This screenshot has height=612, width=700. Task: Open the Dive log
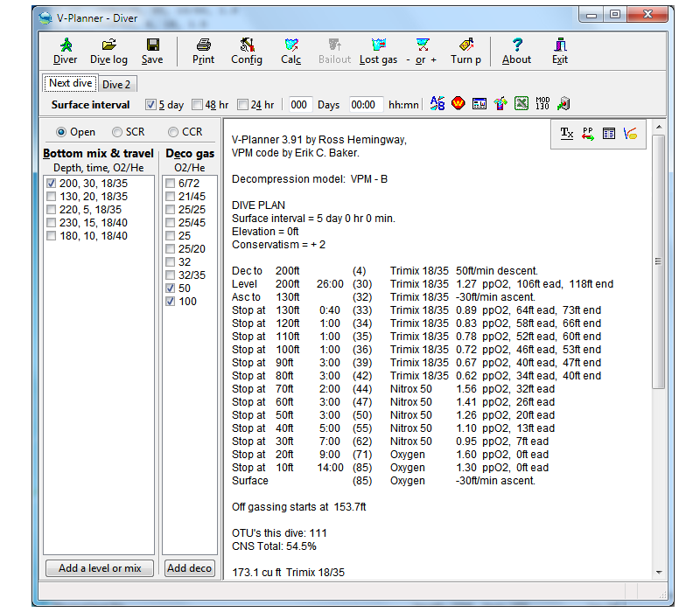pyautogui.click(x=108, y=52)
